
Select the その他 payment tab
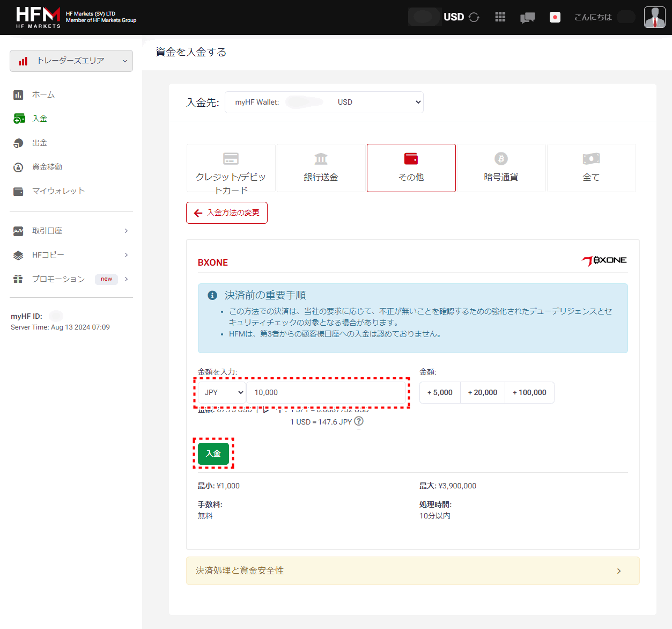pyautogui.click(x=411, y=168)
